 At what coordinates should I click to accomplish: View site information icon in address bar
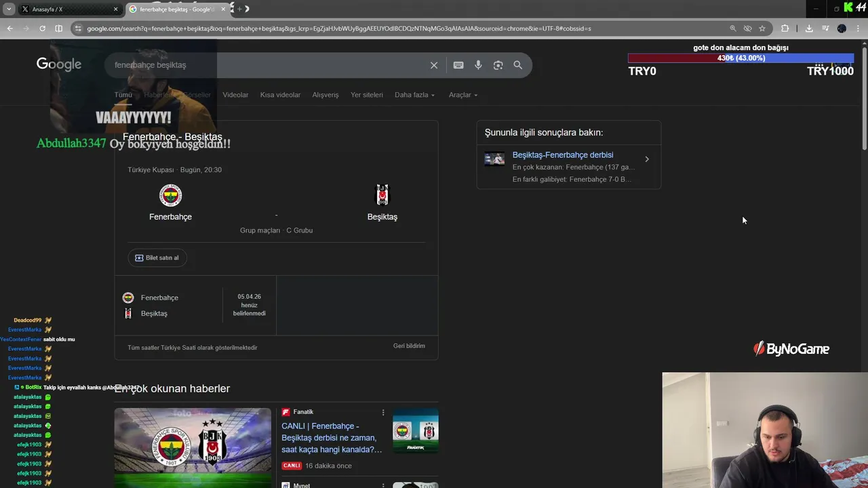[79, 28]
